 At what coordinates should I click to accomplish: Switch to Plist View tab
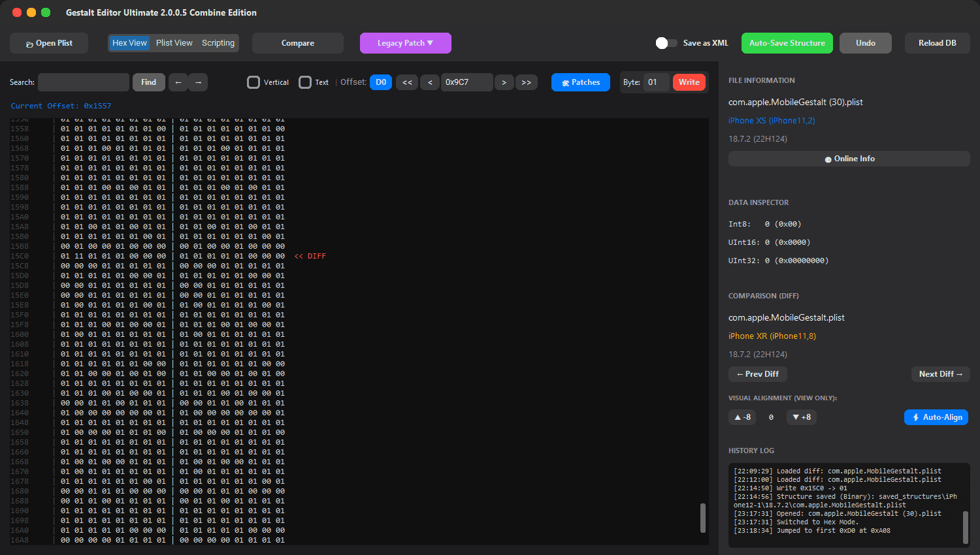[174, 43]
